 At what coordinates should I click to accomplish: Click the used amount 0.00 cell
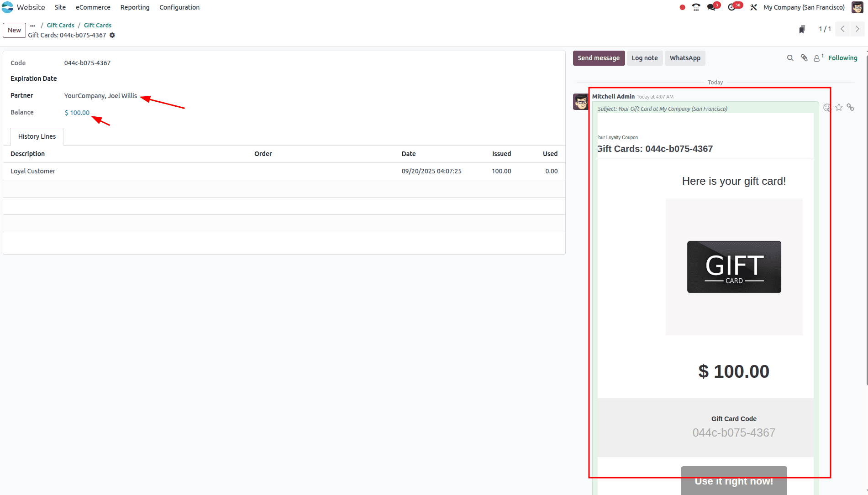pyautogui.click(x=552, y=171)
